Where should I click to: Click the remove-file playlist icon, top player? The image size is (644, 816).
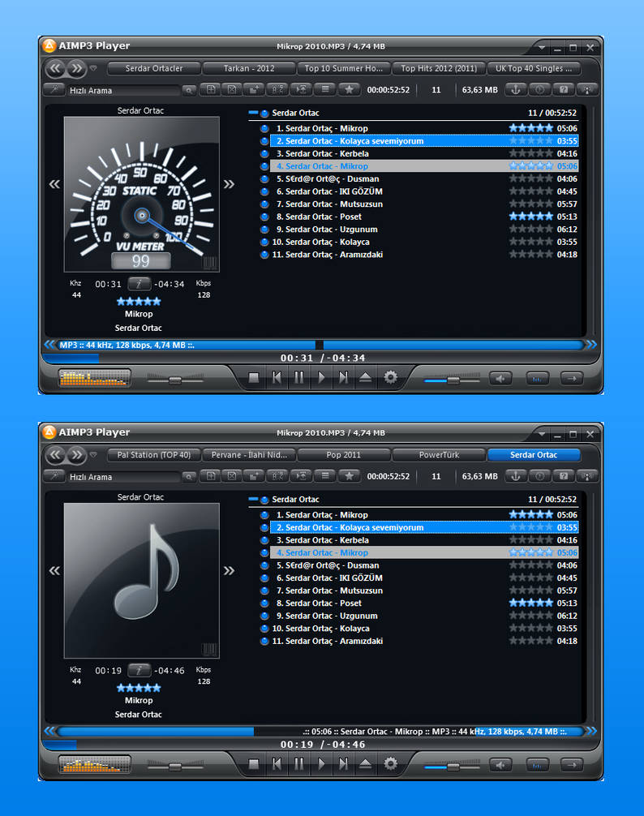coord(232,90)
